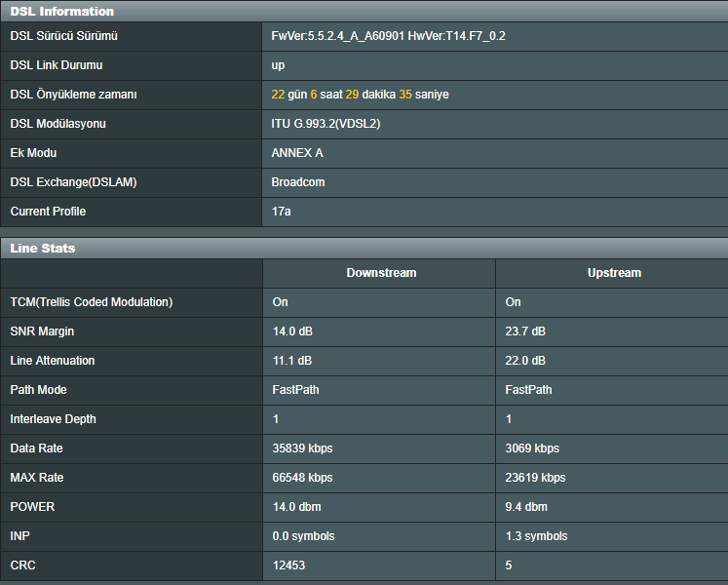The width and height of the screenshot is (728, 585).
Task: Select the ITU G.993.2(VDSL2) value
Action: click(326, 124)
